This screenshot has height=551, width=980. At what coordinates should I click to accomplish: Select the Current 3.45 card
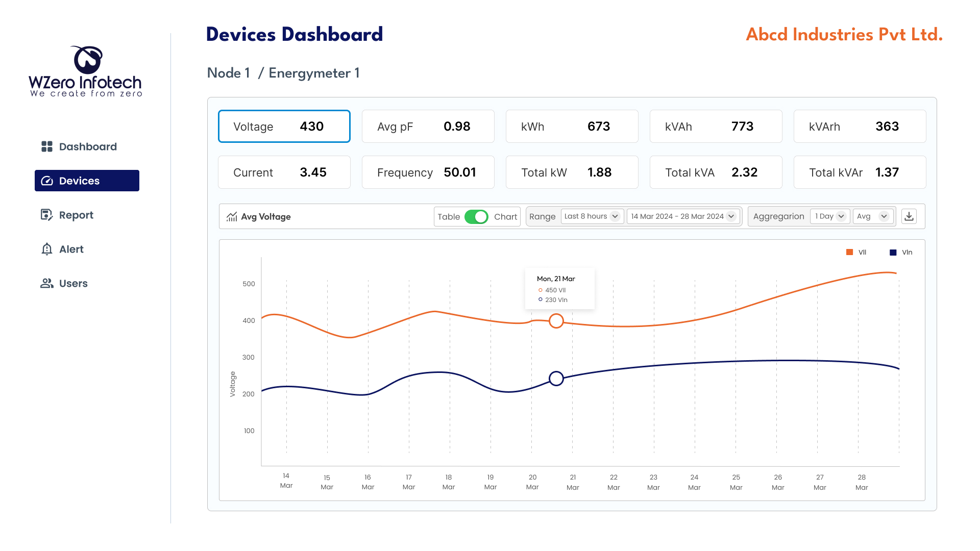pyautogui.click(x=284, y=172)
